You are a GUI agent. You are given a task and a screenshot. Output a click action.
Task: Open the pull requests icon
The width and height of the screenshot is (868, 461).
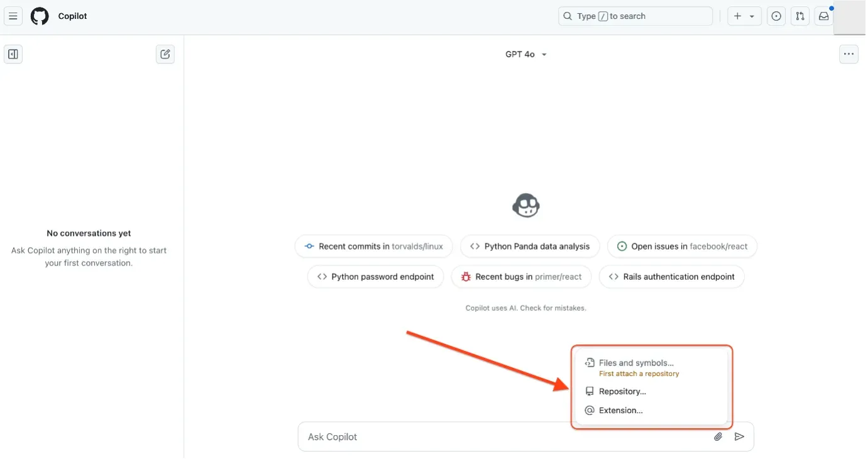tap(799, 16)
